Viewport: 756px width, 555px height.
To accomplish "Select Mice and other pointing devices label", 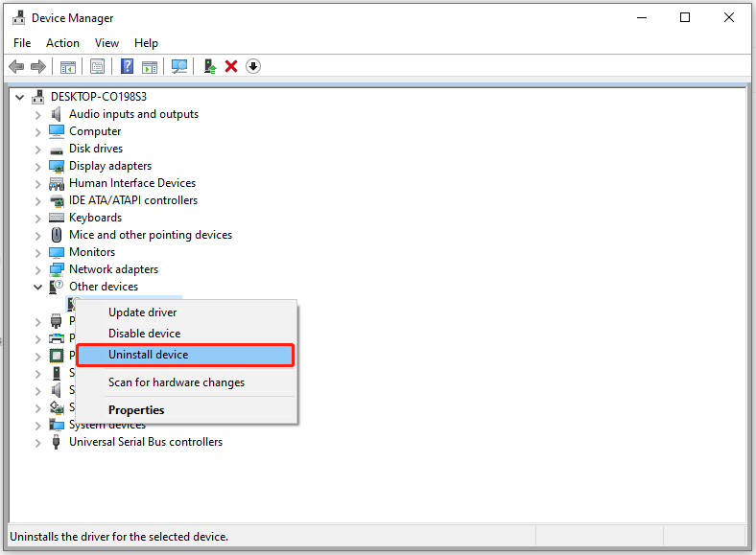I will pos(151,235).
